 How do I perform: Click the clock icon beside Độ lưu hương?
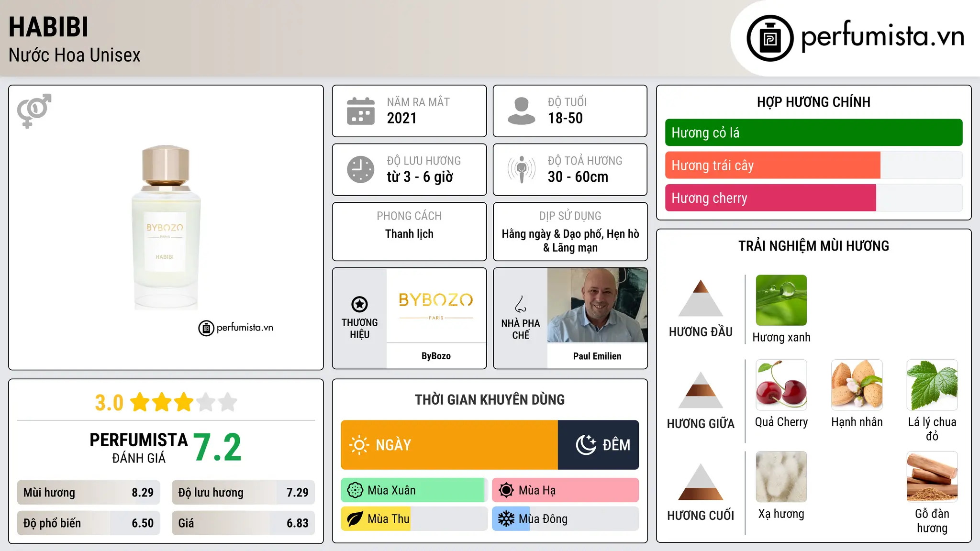[361, 169]
